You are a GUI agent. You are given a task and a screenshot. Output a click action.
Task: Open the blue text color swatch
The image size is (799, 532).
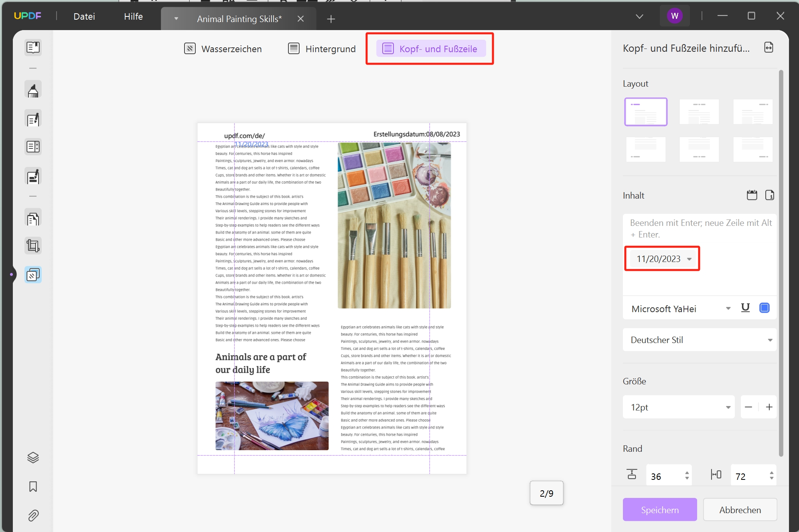click(764, 308)
